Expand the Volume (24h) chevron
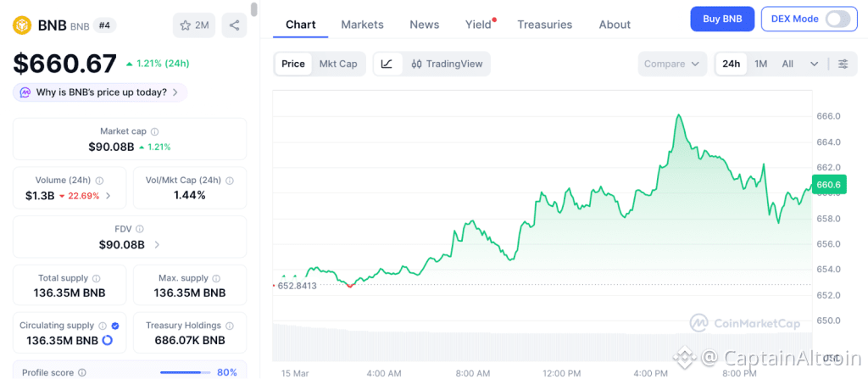This screenshot has width=868, height=379. tap(108, 196)
